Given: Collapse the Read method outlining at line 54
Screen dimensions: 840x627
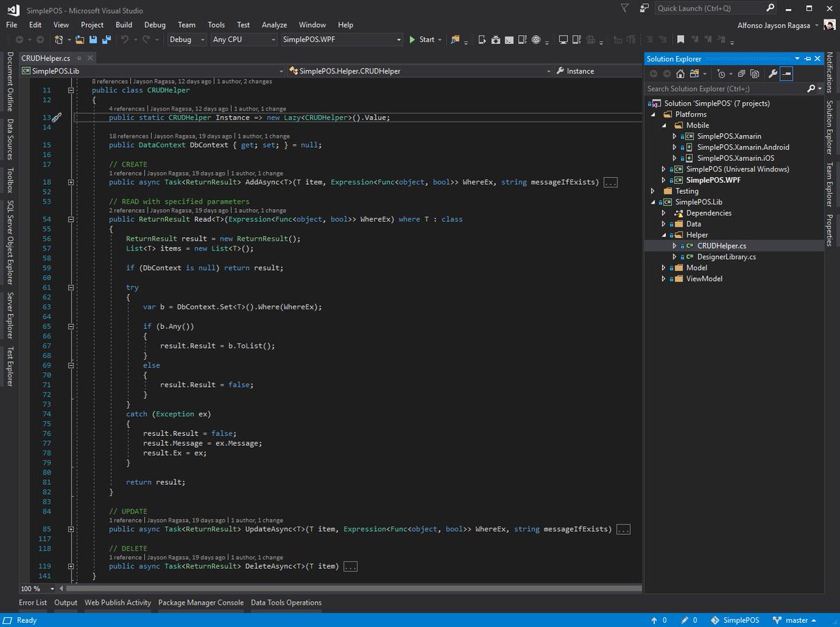Looking at the screenshot, I should point(71,219).
